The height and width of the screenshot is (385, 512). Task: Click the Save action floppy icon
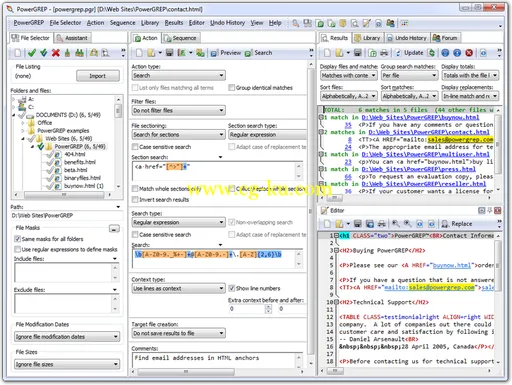click(170, 53)
